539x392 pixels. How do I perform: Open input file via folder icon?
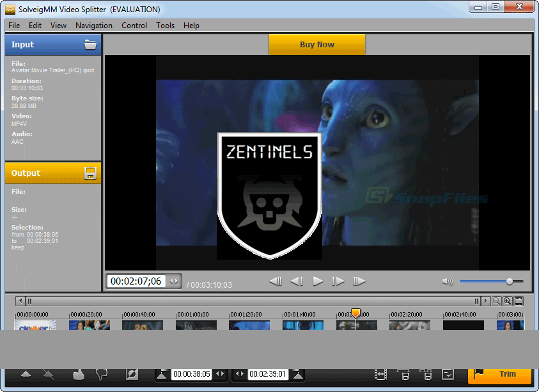coord(90,44)
